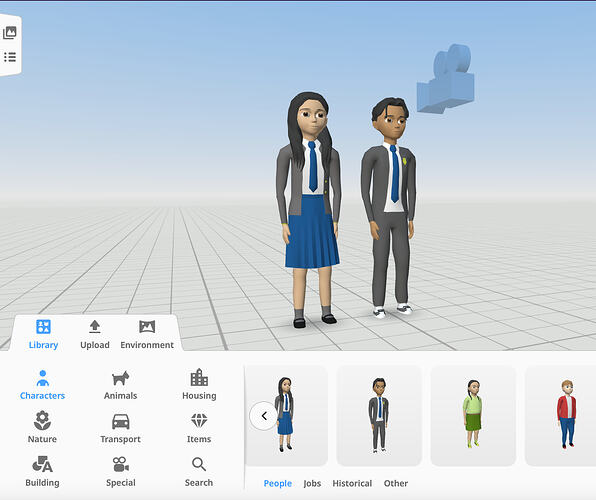
Task: Select the Nature category
Action: click(42, 427)
